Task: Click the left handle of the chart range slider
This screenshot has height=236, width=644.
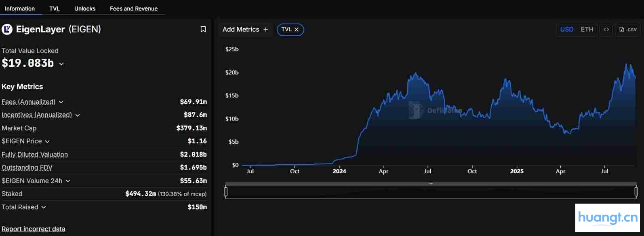Action: pos(226,192)
